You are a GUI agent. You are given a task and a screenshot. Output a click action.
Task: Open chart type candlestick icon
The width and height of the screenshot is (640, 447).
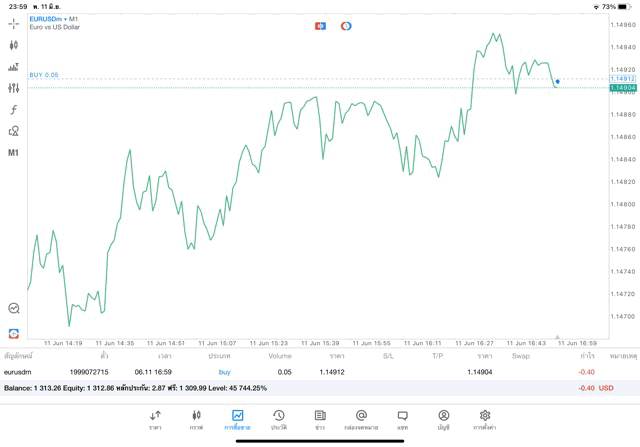14,45
